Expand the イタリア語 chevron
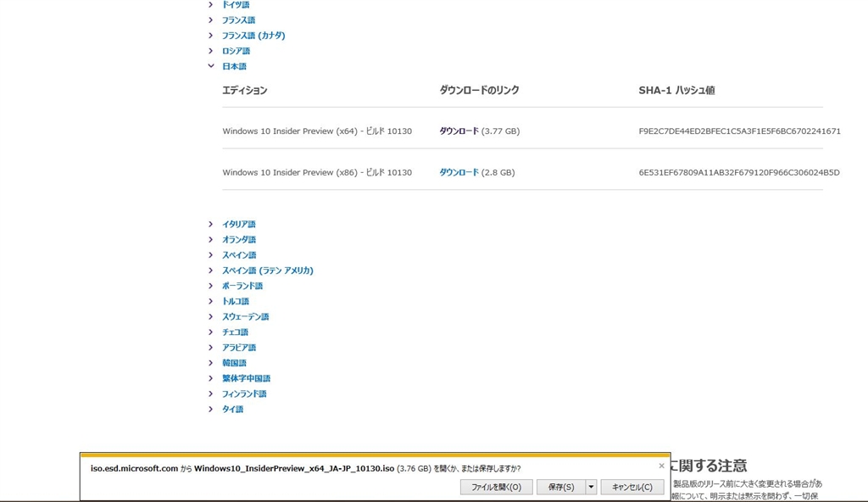 click(210, 225)
